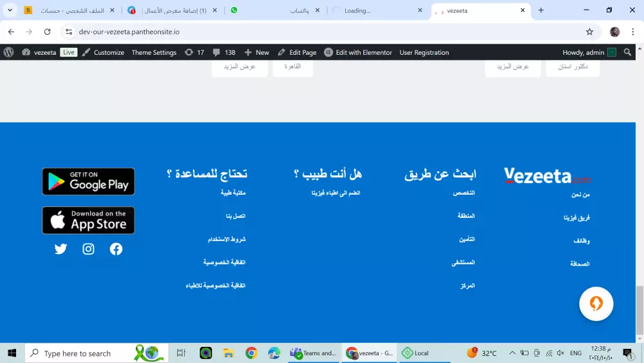The height and width of the screenshot is (363, 644).
Task: Open the Howdy, admin account menu
Action: click(589, 52)
